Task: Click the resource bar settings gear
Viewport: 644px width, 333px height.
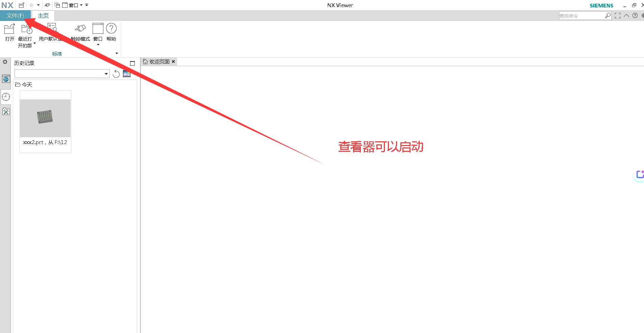Action: point(5,62)
